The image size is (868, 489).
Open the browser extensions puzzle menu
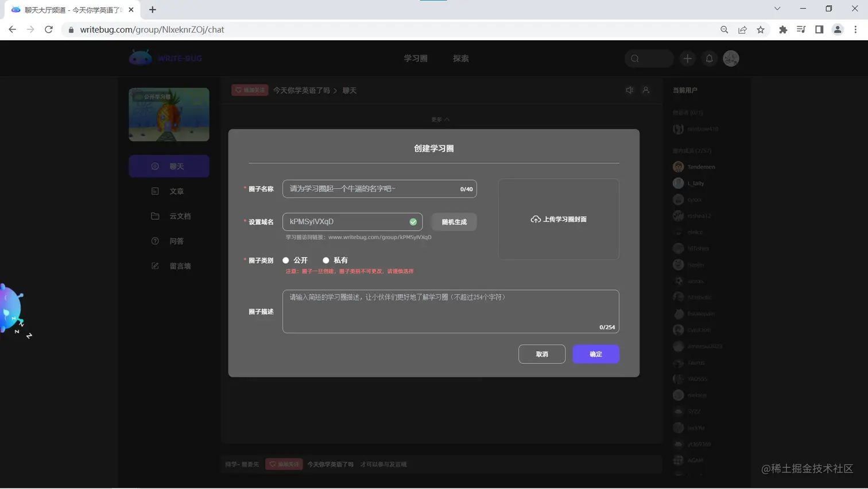tap(782, 29)
